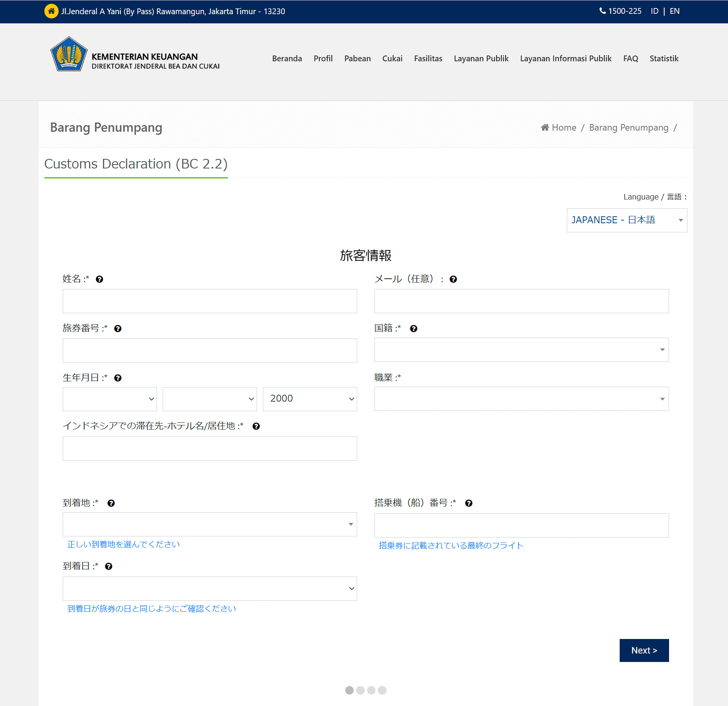
Task: Switch language to EN
Action: [674, 11]
